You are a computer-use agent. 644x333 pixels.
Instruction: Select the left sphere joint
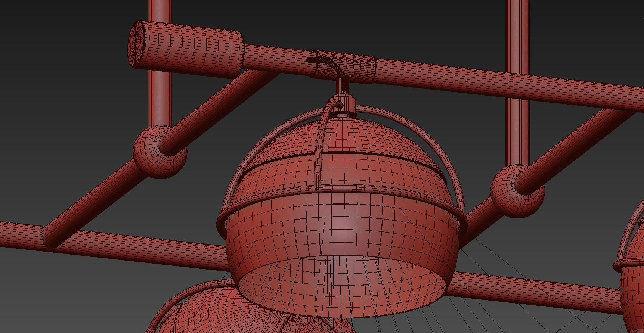[x=160, y=152]
